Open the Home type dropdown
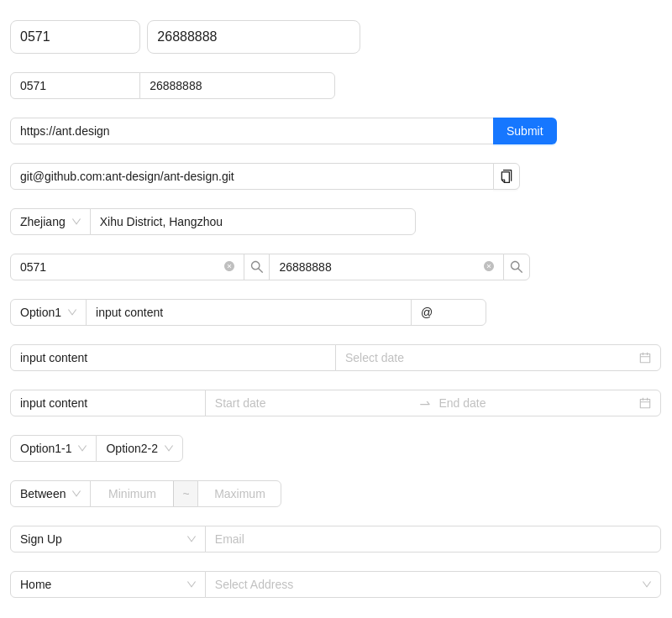The height and width of the screenshot is (618, 672). (x=108, y=584)
